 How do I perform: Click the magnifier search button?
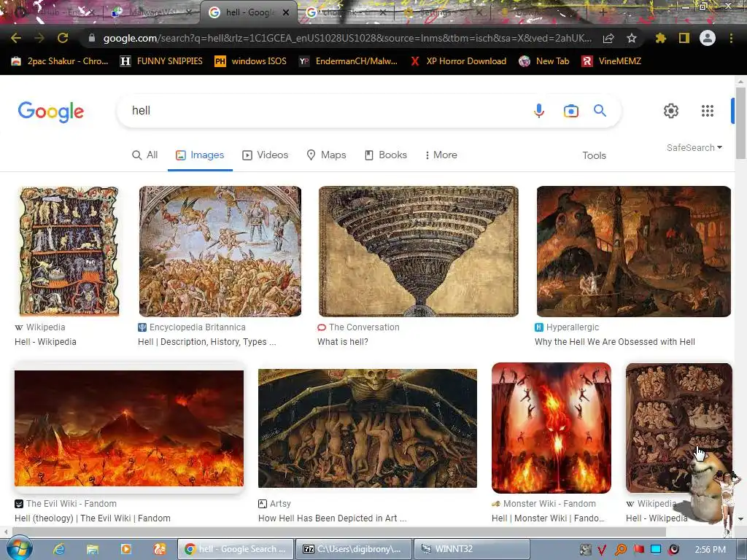point(600,111)
